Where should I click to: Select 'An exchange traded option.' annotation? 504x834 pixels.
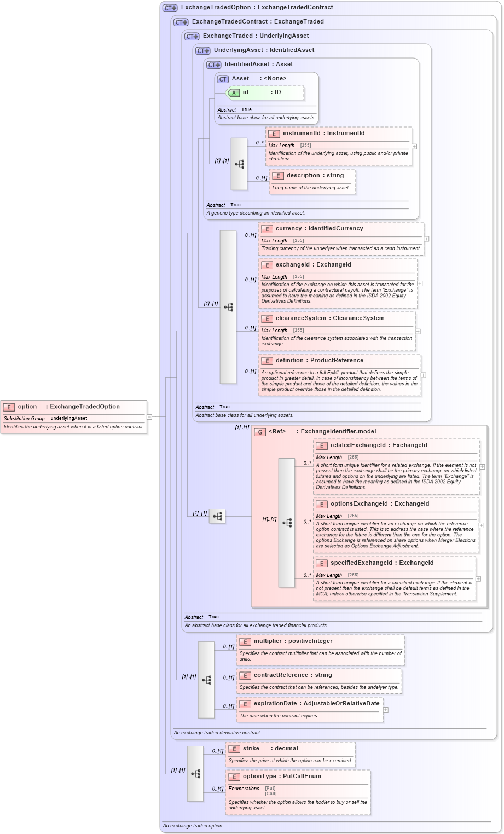(x=193, y=826)
